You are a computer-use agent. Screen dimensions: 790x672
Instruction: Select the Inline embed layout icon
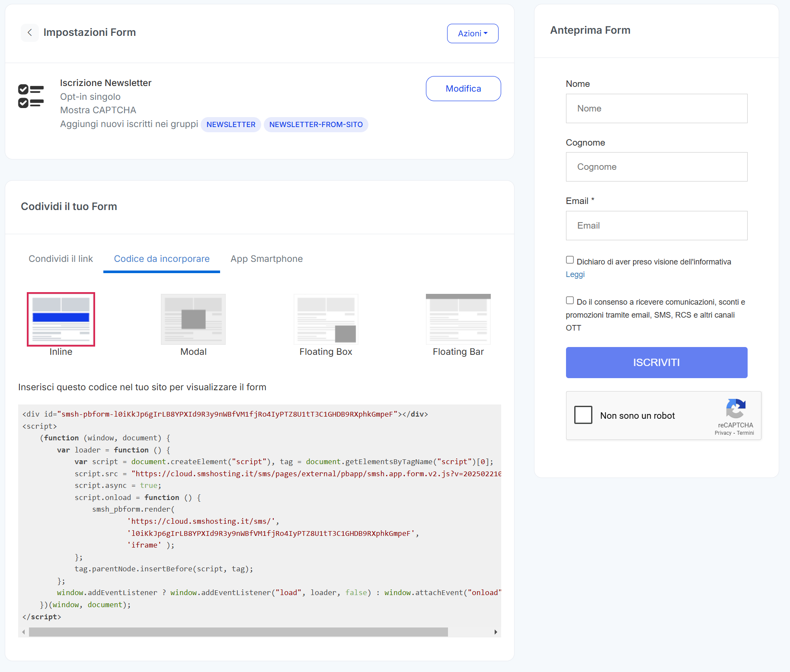pos(61,319)
